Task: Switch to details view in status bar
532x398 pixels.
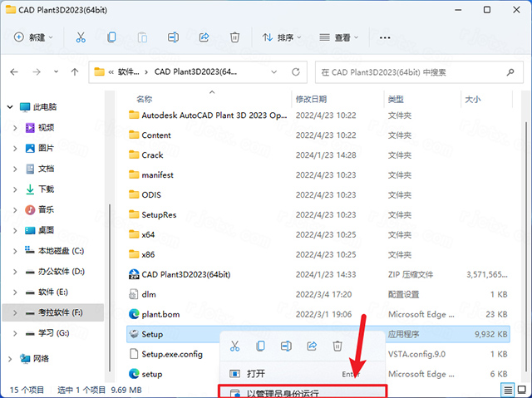Action: (508, 390)
